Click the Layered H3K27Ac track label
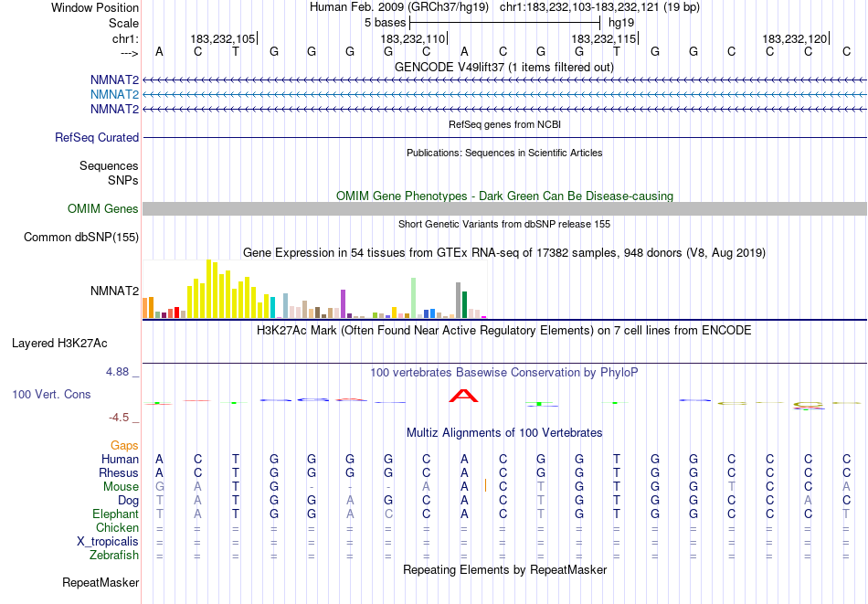Image resolution: width=868 pixels, height=604 pixels. pyautogui.click(x=59, y=344)
